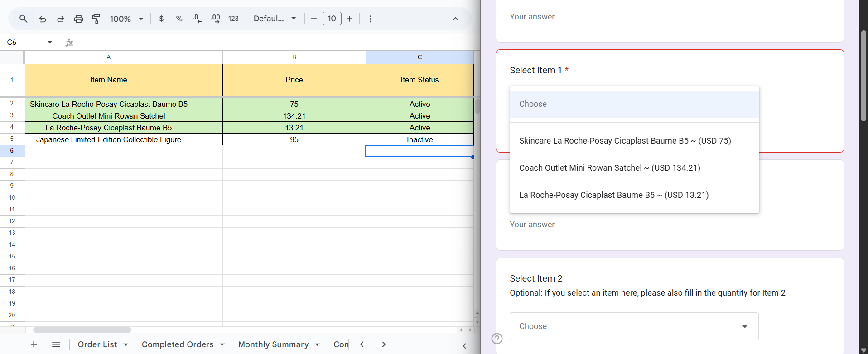Select the price cell '134.21'

[294, 116]
